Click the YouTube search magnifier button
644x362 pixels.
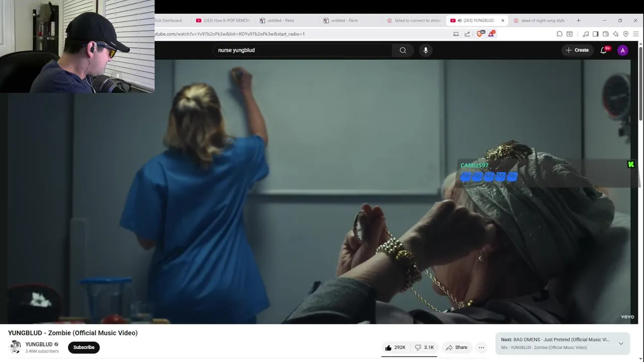[403, 50]
